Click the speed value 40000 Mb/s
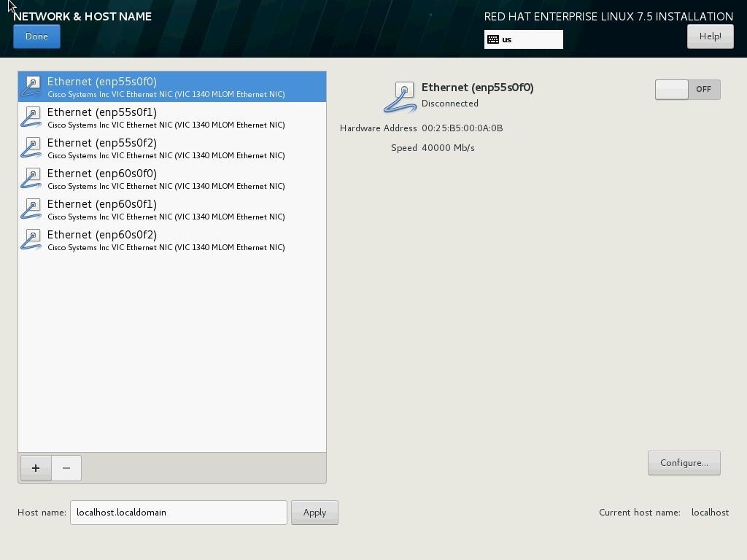This screenshot has width=747, height=560. 448,147
